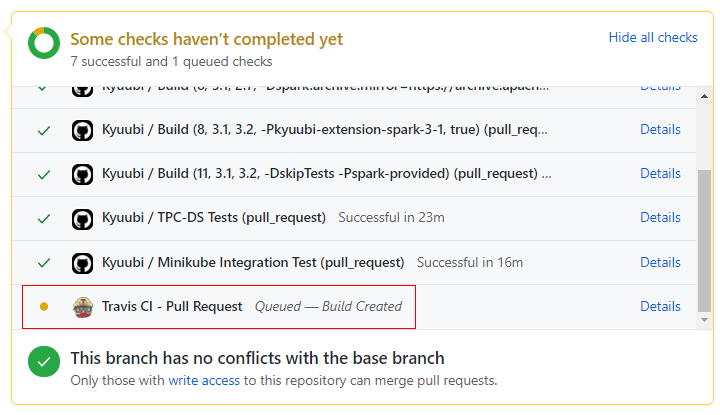This screenshot has height=415, width=720.
Task: Open the write access help link
Action: [204, 381]
